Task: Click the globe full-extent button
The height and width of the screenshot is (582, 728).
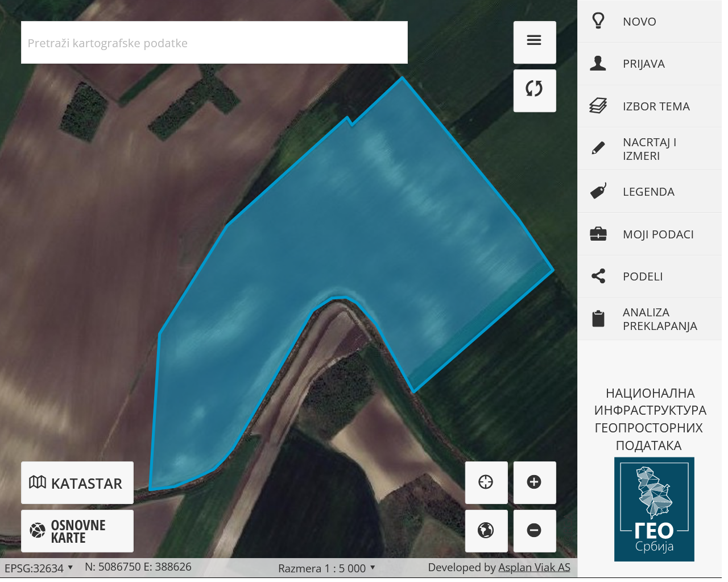Action: 486,531
